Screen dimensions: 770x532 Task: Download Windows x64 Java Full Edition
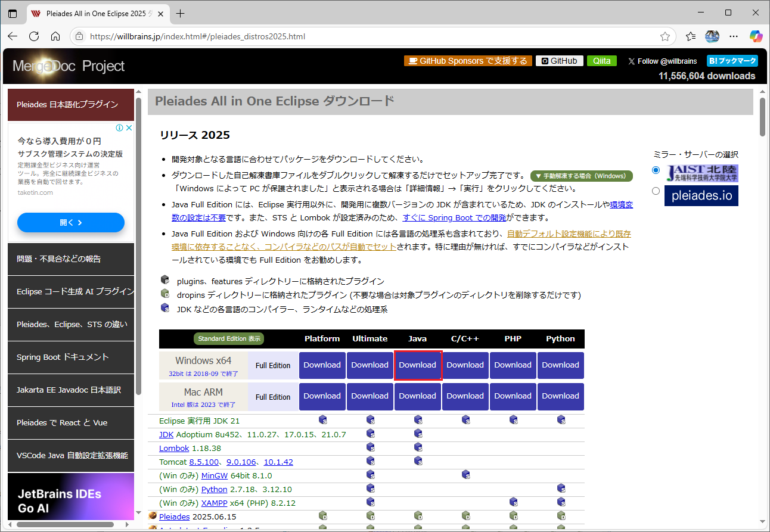coord(417,365)
